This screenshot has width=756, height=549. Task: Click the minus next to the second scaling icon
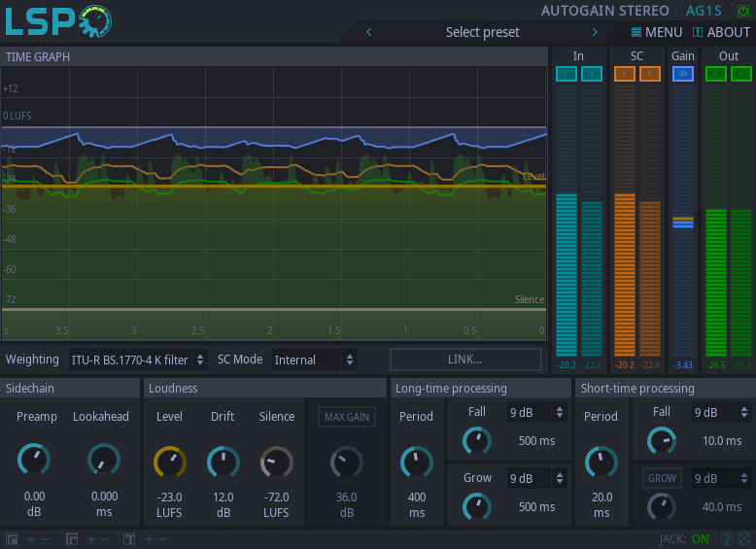105,539
